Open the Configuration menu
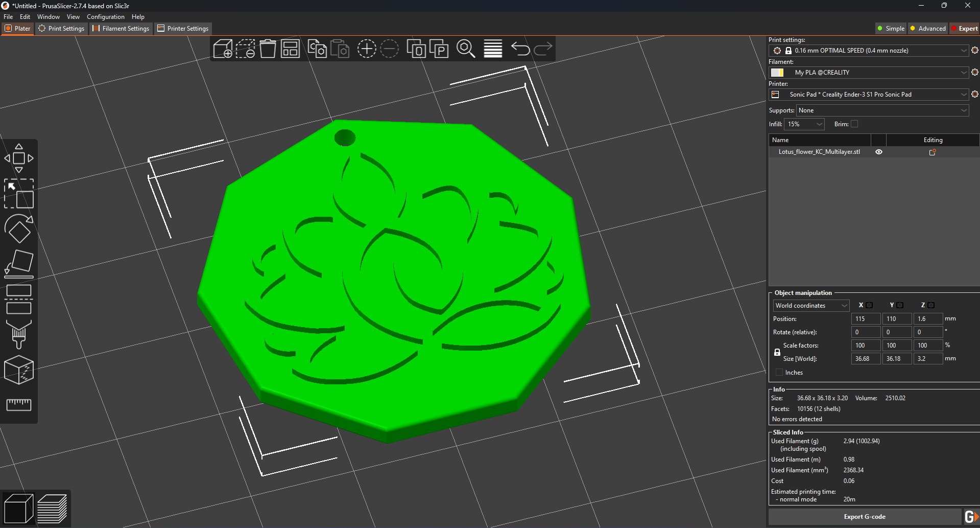The width and height of the screenshot is (980, 528). pos(105,16)
